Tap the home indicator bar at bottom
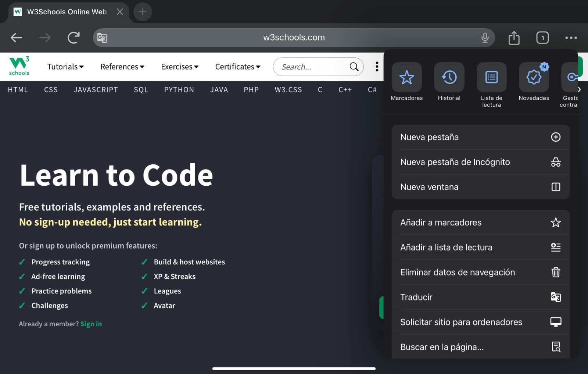Image resolution: width=588 pixels, height=374 pixels. click(294, 368)
